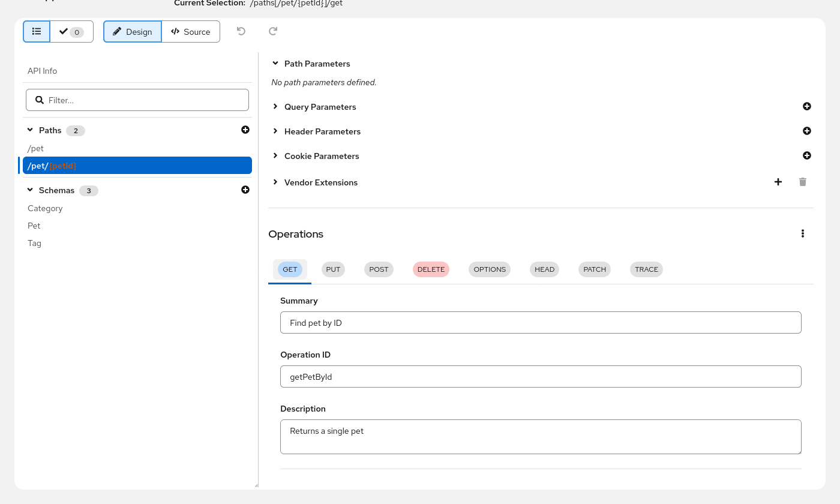Screen dimensions: 840x504
Task: Collapse the Schemas tree section
Action: pyautogui.click(x=30, y=190)
